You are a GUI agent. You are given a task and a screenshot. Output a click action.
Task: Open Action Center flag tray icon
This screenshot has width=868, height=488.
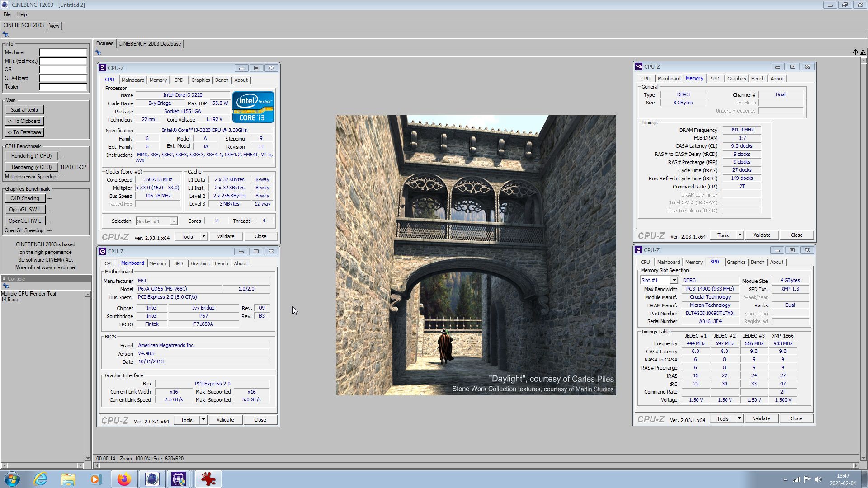pos(807,479)
